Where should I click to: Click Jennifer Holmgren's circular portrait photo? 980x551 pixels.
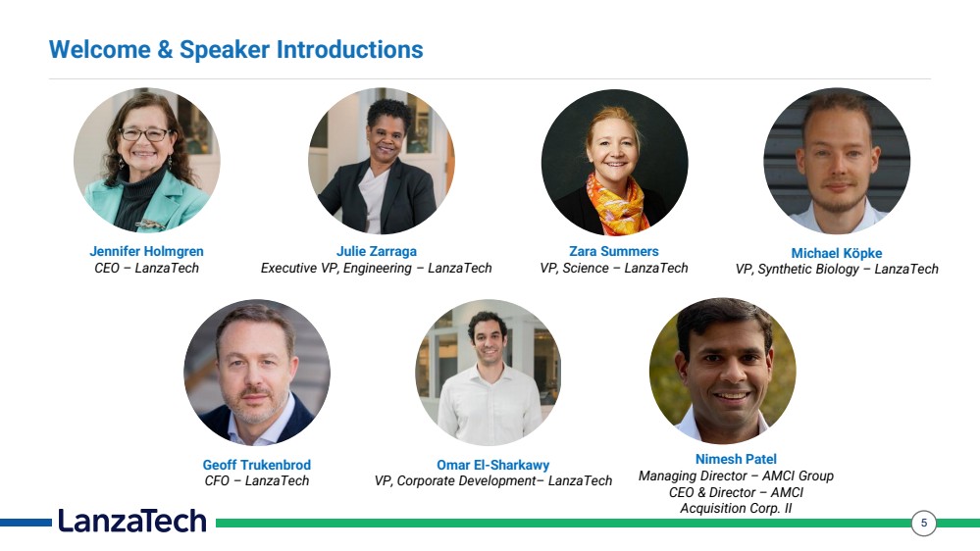(147, 160)
